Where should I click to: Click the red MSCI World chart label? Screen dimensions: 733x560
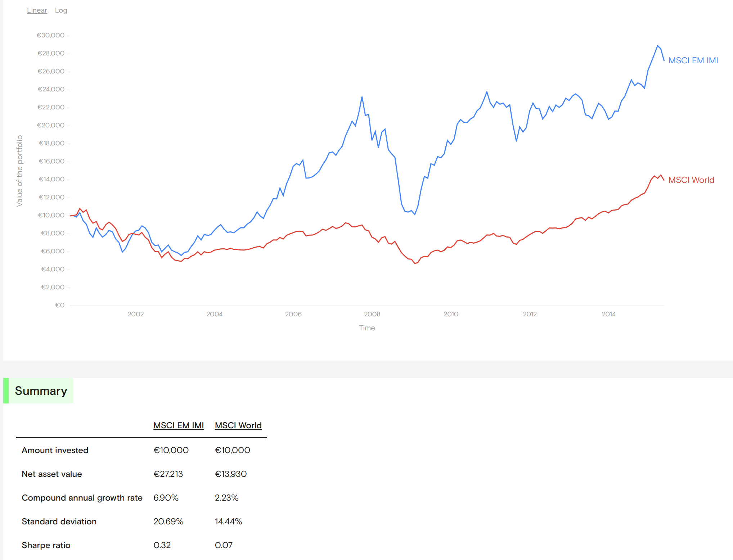click(x=691, y=180)
